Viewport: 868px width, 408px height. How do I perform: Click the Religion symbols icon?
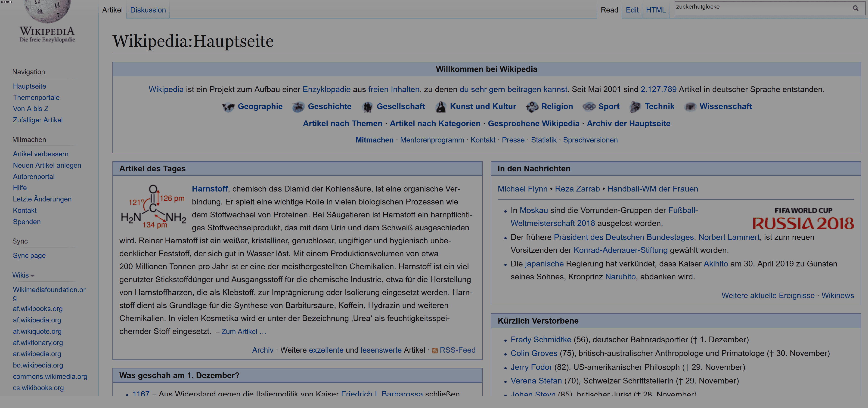coord(532,107)
